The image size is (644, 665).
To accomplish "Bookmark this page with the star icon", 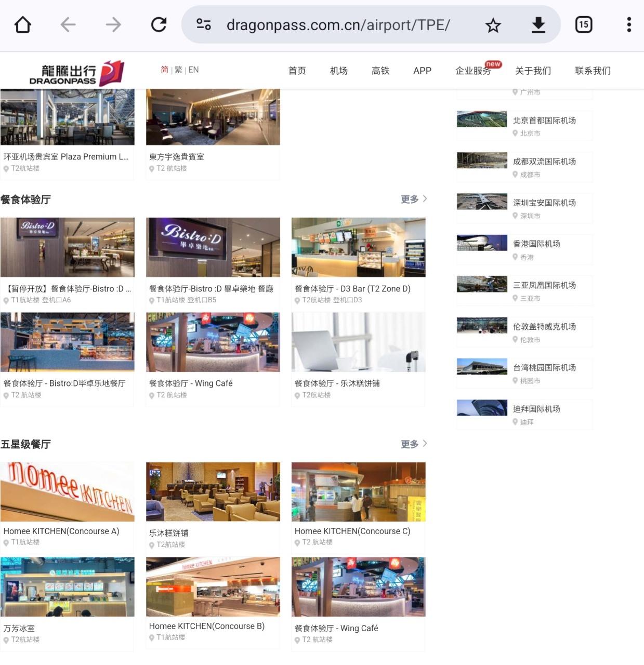I will coord(493,25).
